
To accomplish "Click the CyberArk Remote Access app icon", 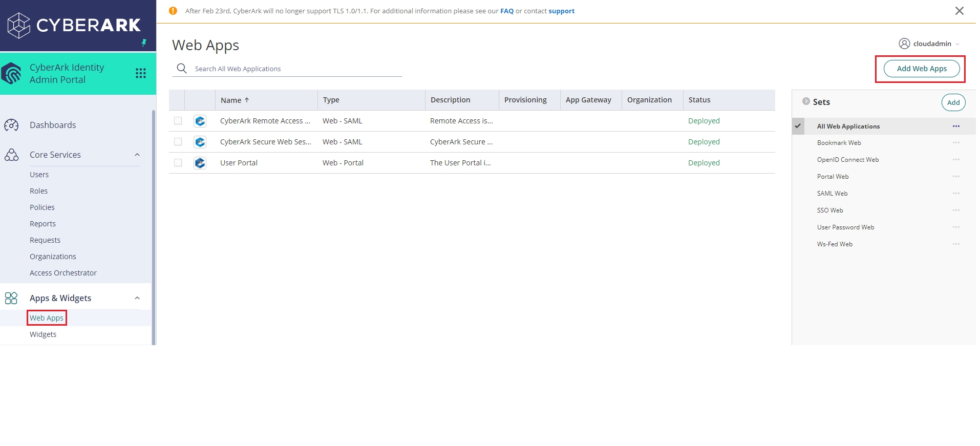I will [200, 121].
